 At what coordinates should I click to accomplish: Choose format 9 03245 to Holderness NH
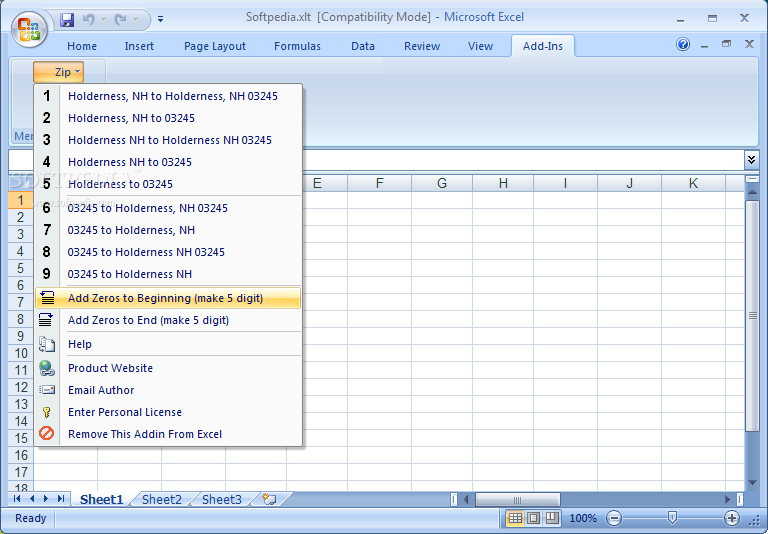[x=168, y=274]
